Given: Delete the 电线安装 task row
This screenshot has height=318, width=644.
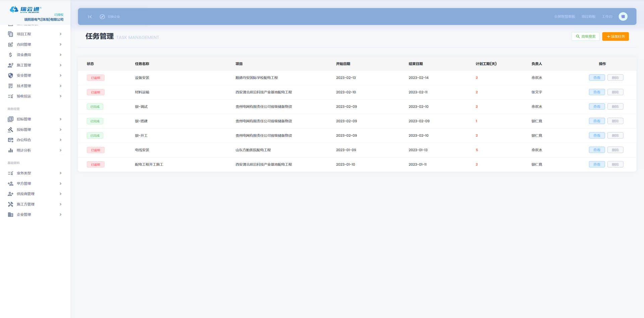Looking at the screenshot, I should point(615,150).
